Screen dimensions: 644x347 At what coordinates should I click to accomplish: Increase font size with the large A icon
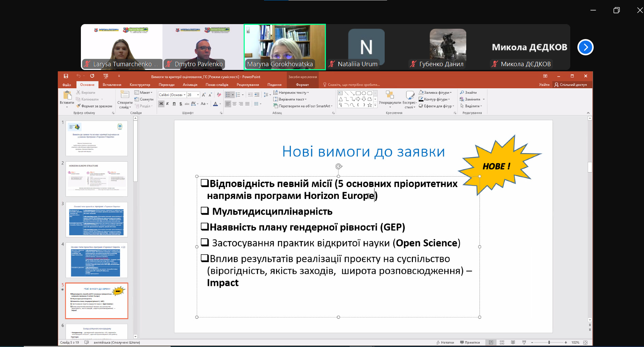pos(204,95)
